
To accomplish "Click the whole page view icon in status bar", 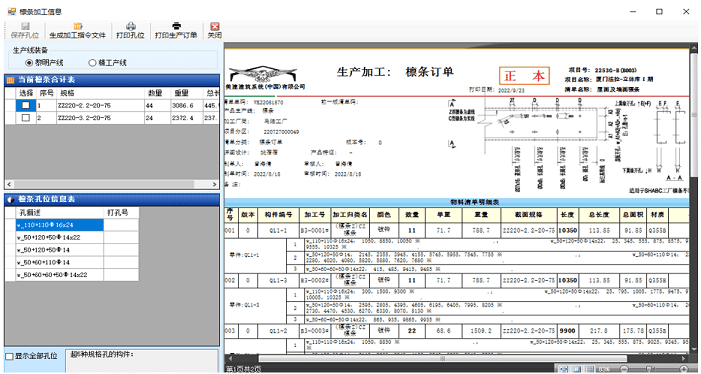I will [577, 370].
